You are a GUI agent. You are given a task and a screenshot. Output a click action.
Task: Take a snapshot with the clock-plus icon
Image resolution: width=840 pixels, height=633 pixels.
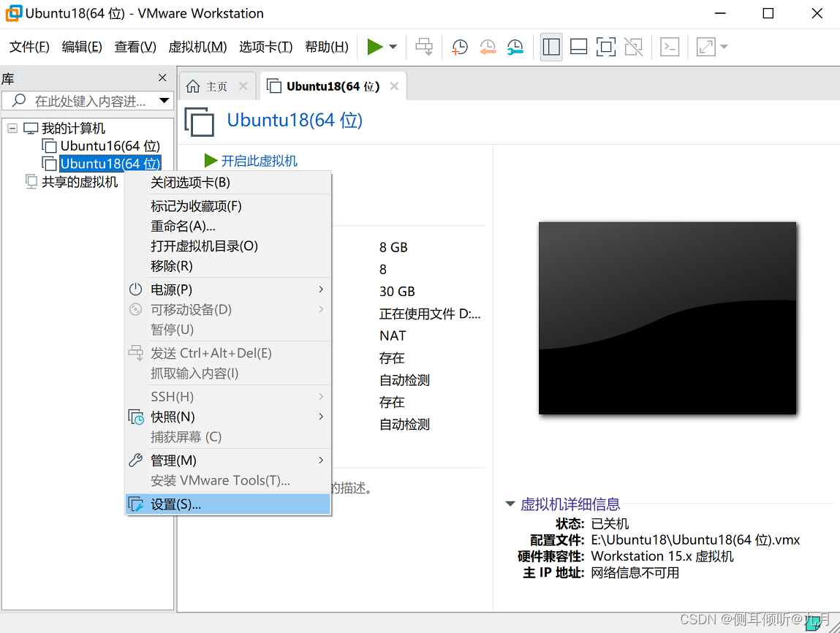(x=459, y=47)
